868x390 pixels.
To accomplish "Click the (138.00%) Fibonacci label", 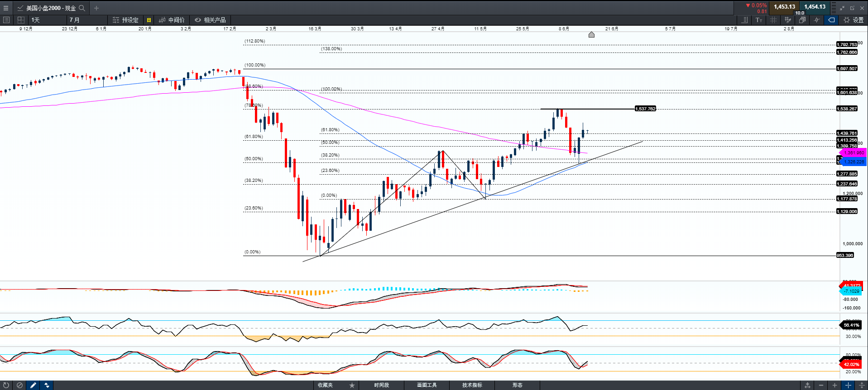I will [331, 49].
